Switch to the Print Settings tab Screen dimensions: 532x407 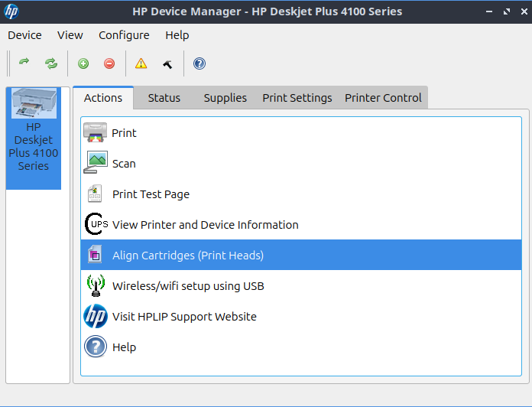(x=297, y=98)
